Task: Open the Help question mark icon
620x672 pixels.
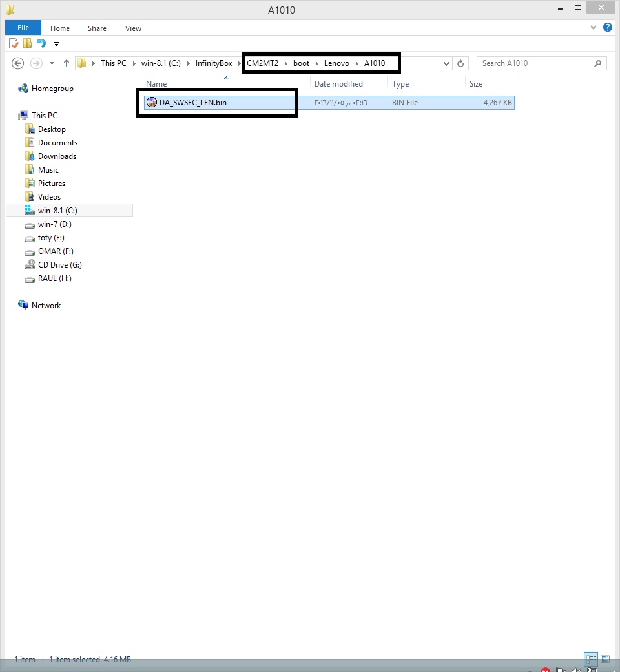Action: tap(608, 27)
